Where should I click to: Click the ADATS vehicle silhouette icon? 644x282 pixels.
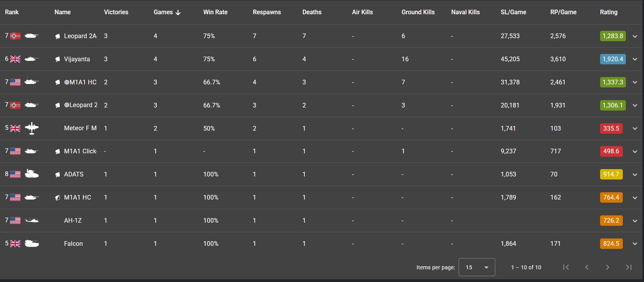click(32, 174)
